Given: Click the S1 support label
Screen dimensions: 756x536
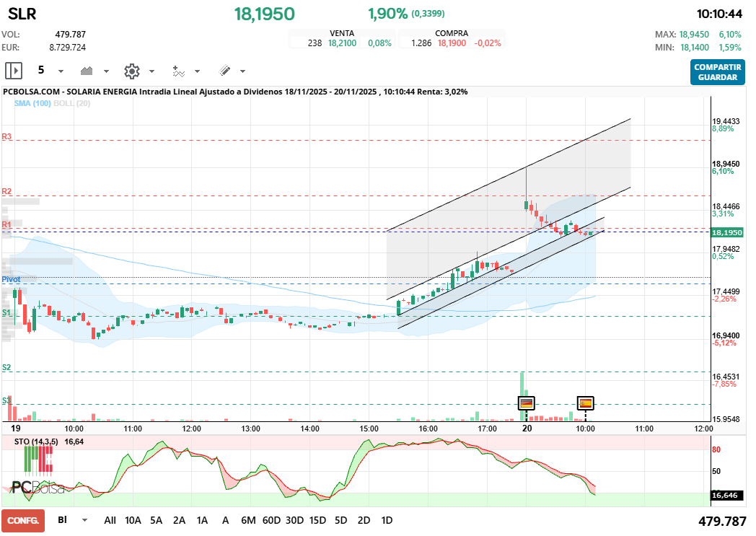Looking at the screenshot, I should 6,312.
